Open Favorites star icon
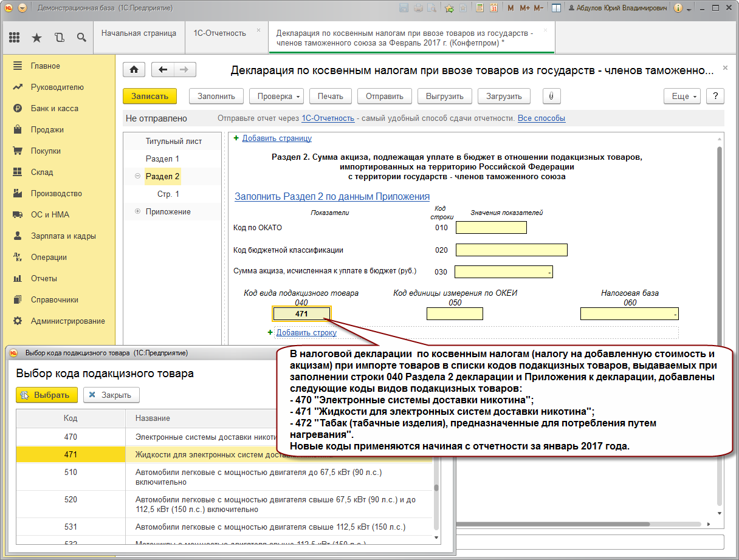 (36, 38)
